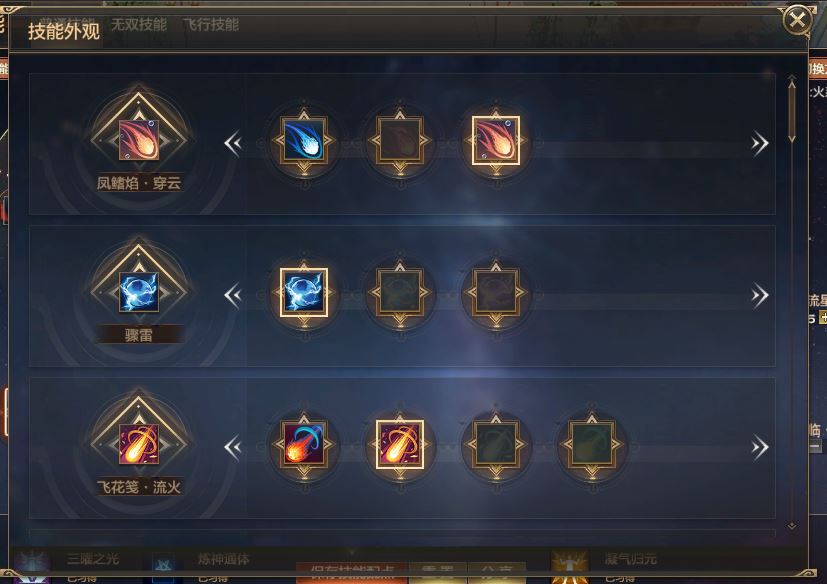
Task: Page left in the 飞花笺·流火 appearance row
Action: pyautogui.click(x=233, y=447)
